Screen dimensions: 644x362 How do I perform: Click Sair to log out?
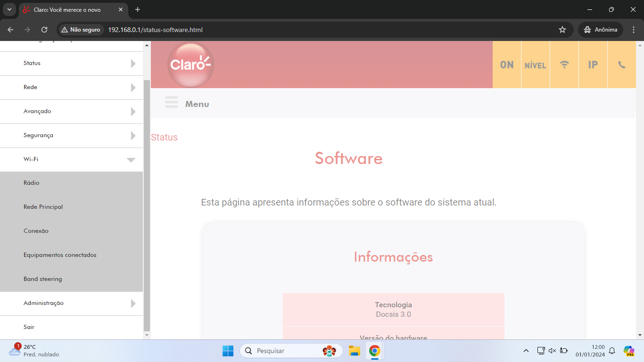pos(71,327)
